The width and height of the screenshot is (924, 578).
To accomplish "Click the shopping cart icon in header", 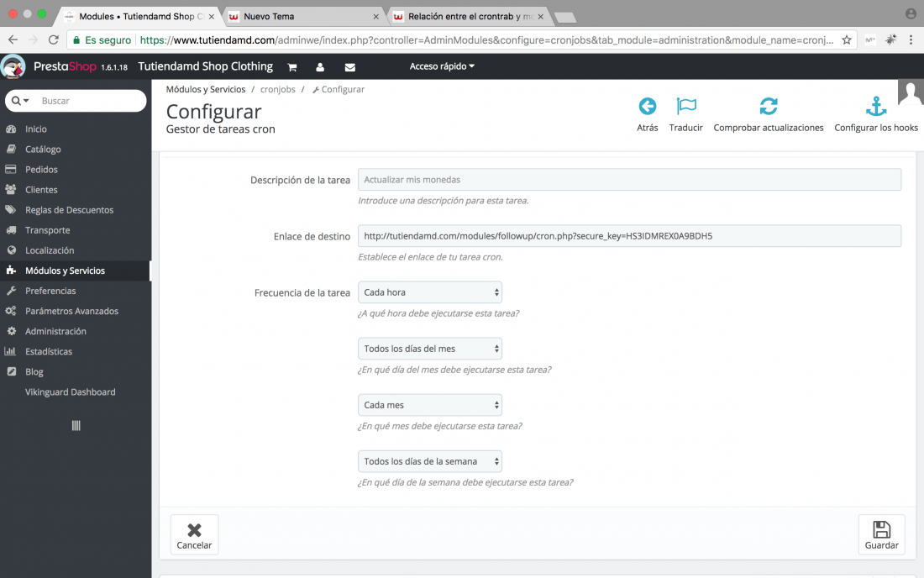I will click(291, 67).
